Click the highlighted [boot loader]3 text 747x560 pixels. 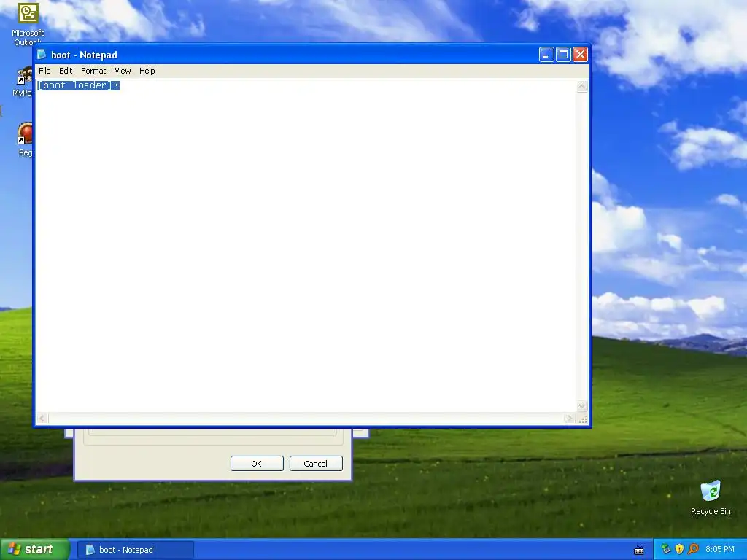pyautogui.click(x=78, y=85)
